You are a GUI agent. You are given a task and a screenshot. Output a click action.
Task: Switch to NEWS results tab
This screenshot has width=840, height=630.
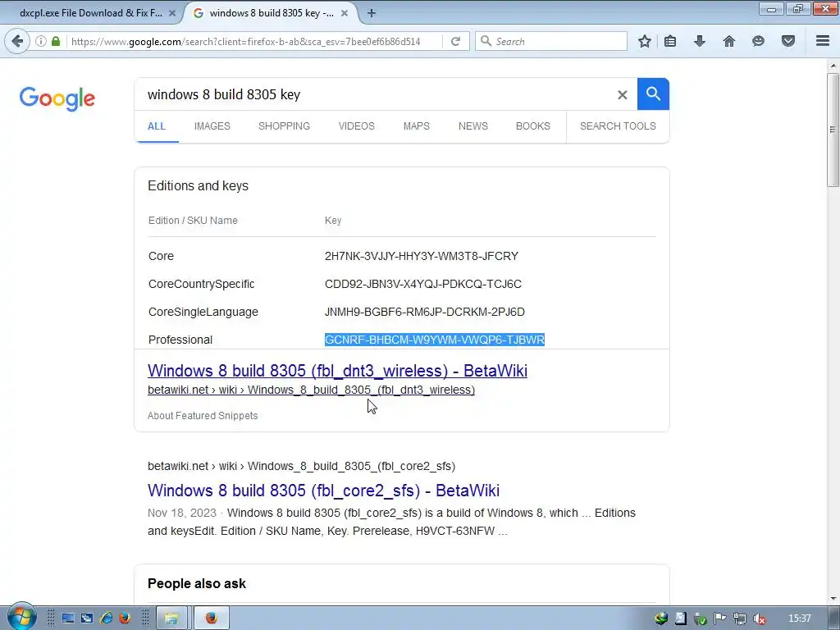click(x=473, y=126)
